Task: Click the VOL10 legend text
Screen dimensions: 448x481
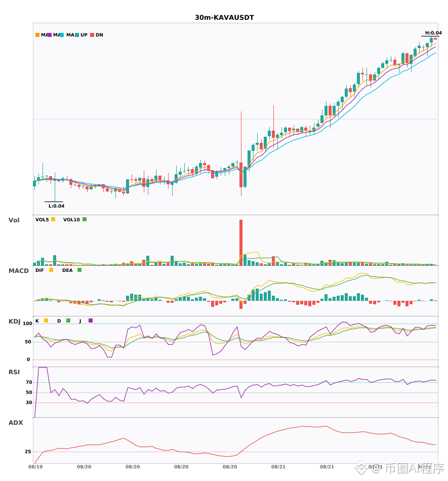Action: click(x=71, y=220)
